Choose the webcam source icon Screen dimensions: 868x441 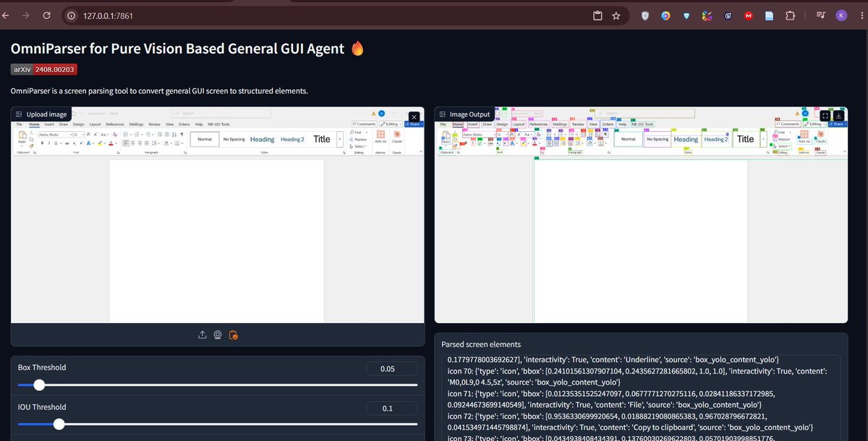click(x=217, y=335)
